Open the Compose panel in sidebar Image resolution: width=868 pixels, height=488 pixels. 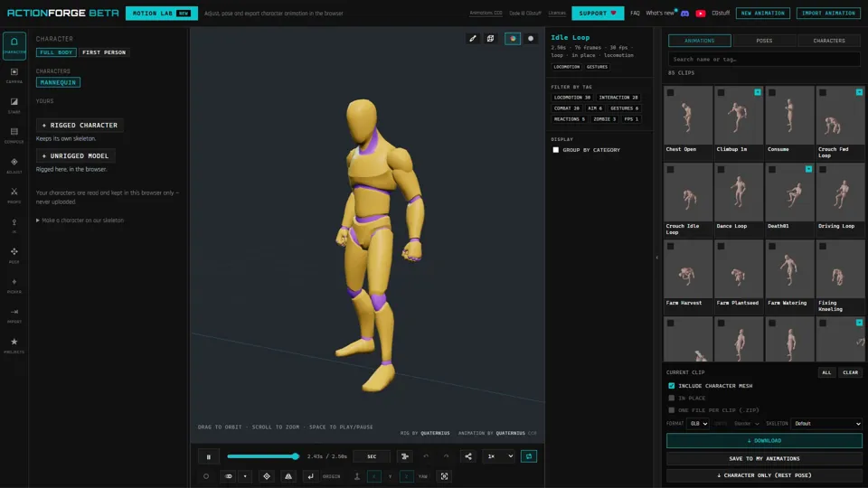pos(14,135)
